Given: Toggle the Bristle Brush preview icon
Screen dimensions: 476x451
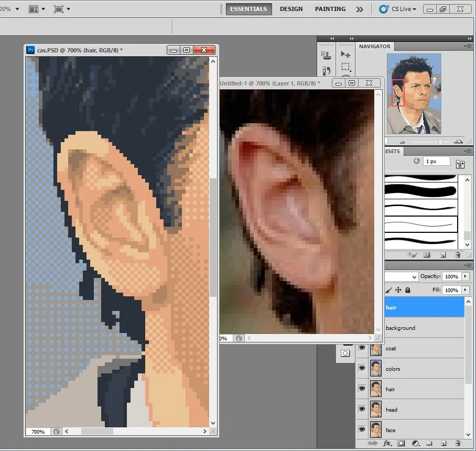Looking at the screenshot, I should [x=412, y=255].
